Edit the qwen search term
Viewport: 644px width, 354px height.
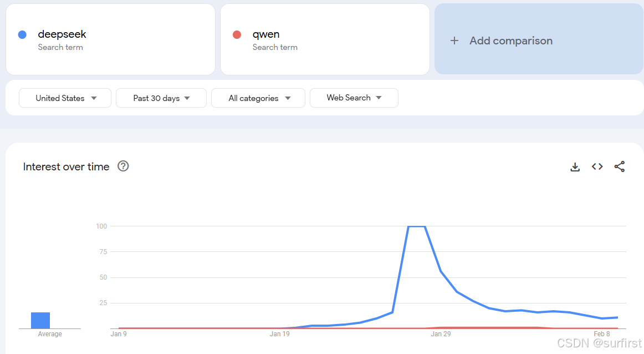[266, 34]
